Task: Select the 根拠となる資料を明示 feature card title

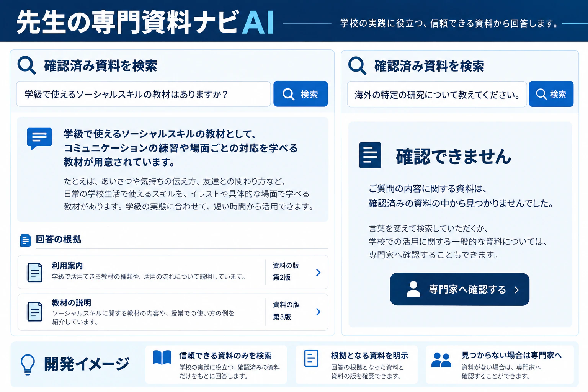Action: point(370,356)
